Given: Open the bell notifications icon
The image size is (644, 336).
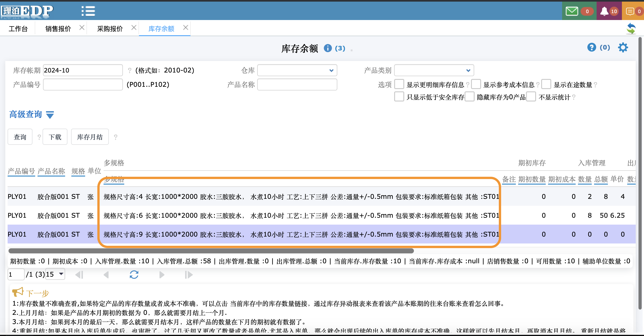Looking at the screenshot, I should pos(604,11).
